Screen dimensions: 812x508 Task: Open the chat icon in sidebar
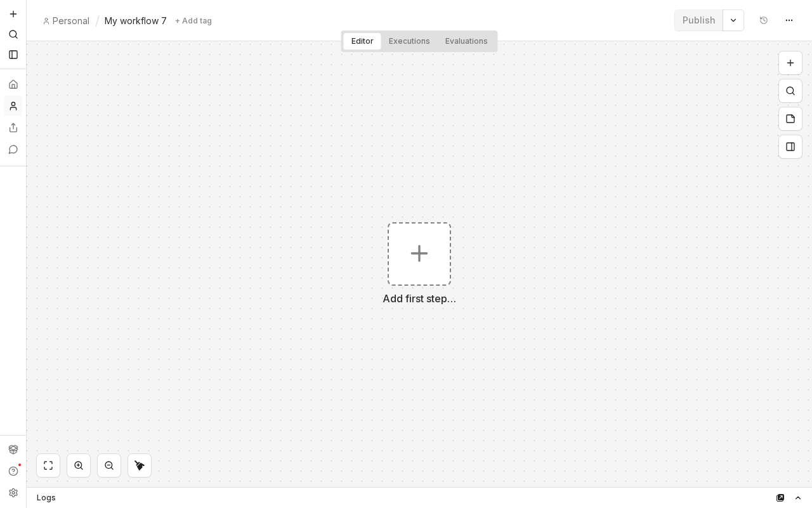coord(13,149)
